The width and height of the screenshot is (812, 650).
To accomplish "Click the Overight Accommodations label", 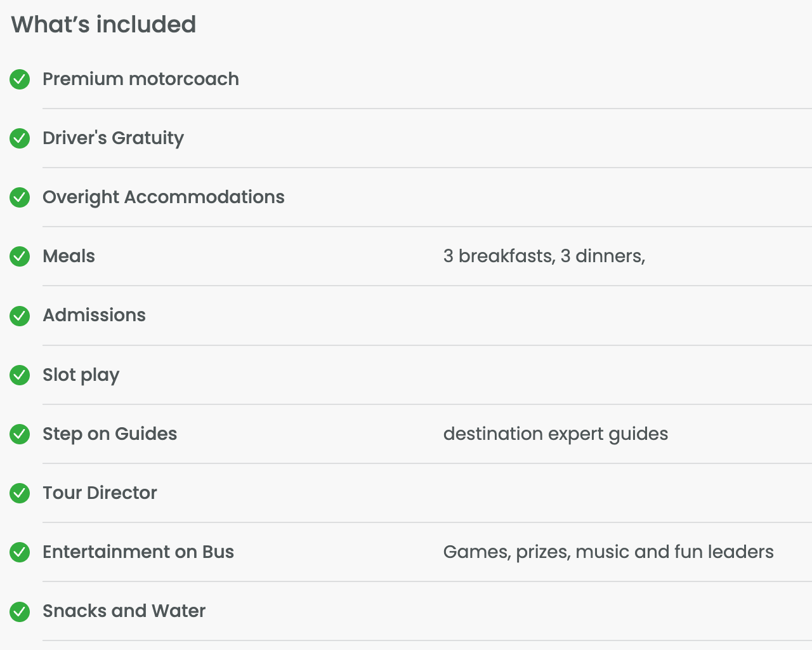I will coord(163,197).
